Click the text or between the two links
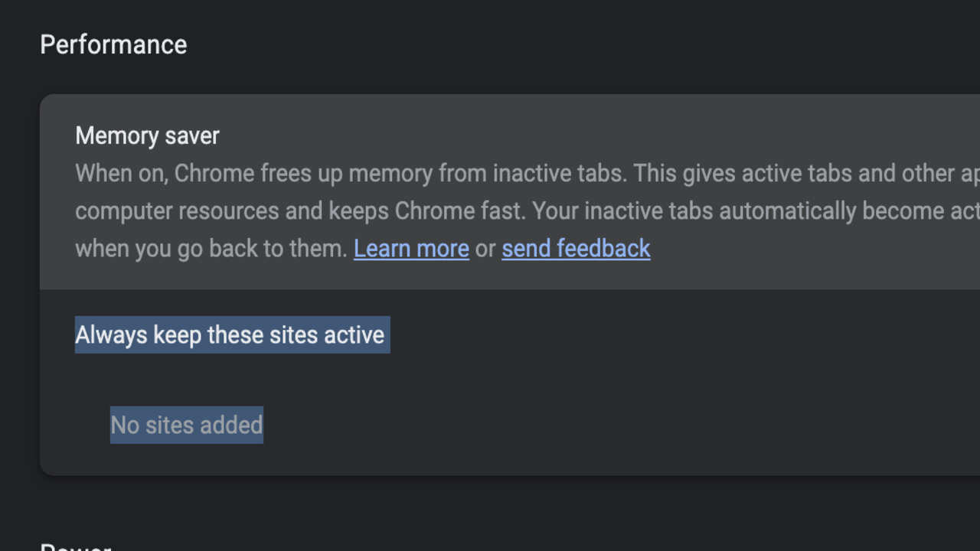The height and width of the screenshot is (551, 980). [x=485, y=248]
